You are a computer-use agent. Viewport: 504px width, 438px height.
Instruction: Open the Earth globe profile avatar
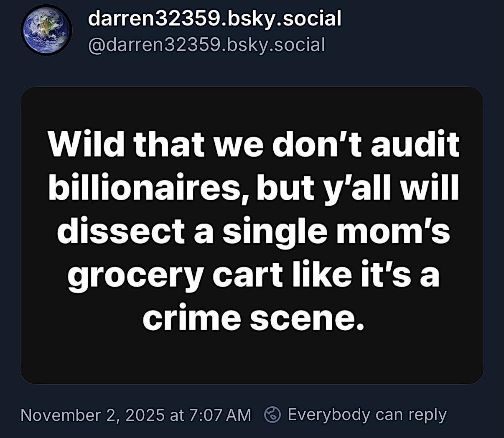click(46, 30)
